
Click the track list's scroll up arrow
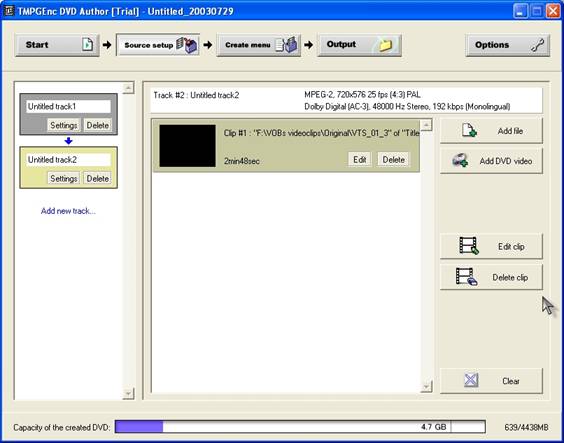click(x=128, y=88)
